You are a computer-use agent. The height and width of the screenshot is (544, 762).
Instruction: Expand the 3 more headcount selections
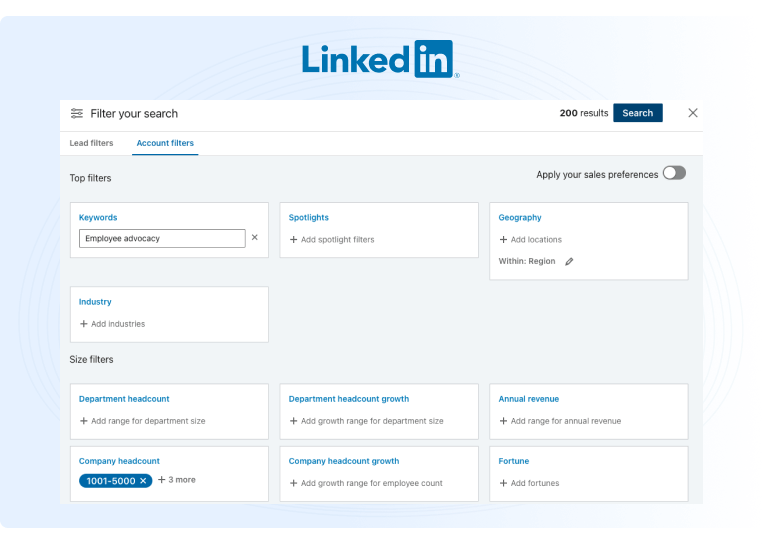[x=177, y=480]
